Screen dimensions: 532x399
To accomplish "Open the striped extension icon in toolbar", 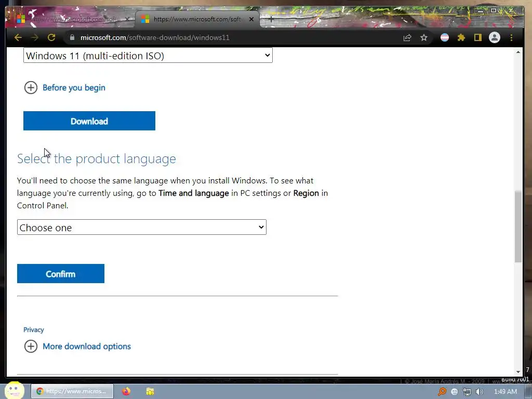I will coord(445,37).
